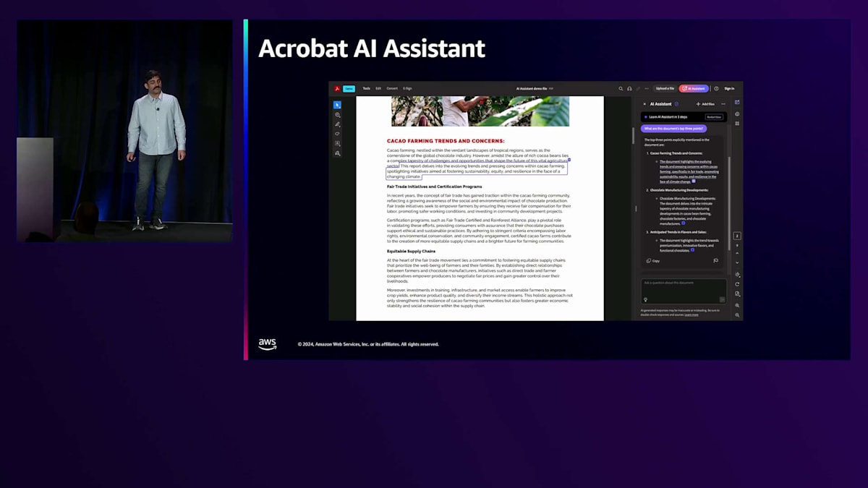
Task: Click the 'Fair Trade Initiatives and Certification Programs' heading
Action: pos(434,187)
